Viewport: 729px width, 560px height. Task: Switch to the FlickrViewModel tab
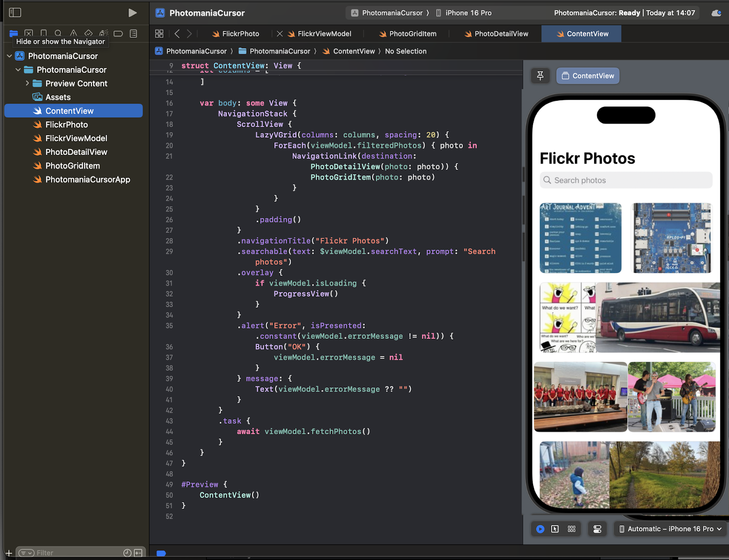tap(319, 34)
